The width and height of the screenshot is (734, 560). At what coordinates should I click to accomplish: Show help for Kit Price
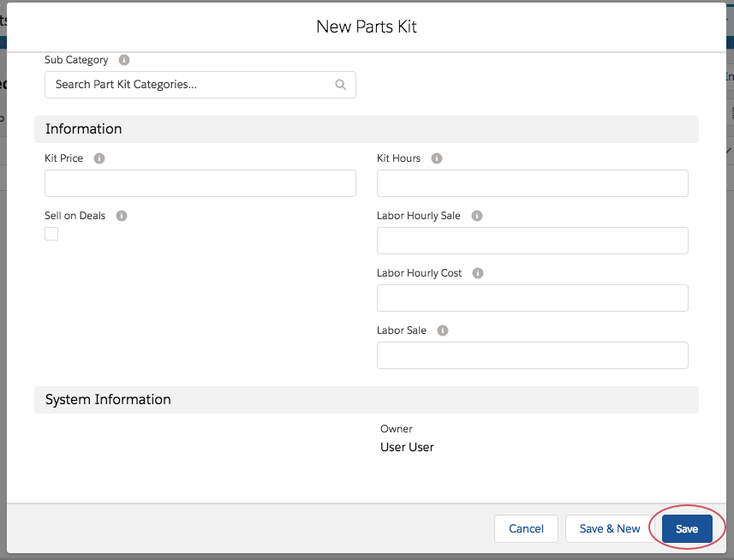tap(99, 158)
